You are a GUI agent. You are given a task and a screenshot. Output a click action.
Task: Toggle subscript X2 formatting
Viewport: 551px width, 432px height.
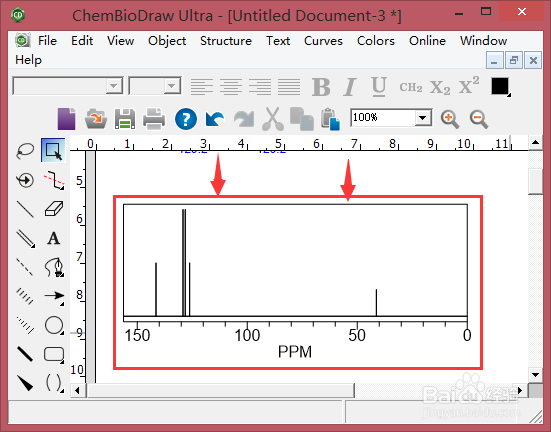click(x=440, y=87)
